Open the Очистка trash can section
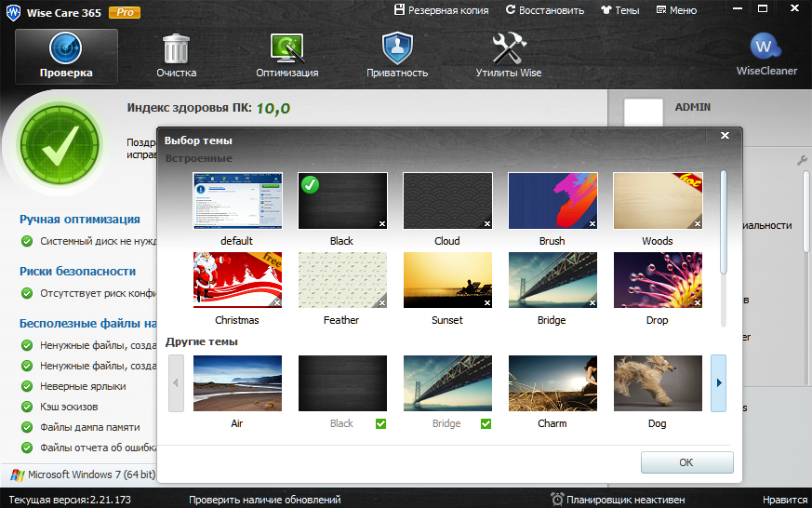 point(176,56)
